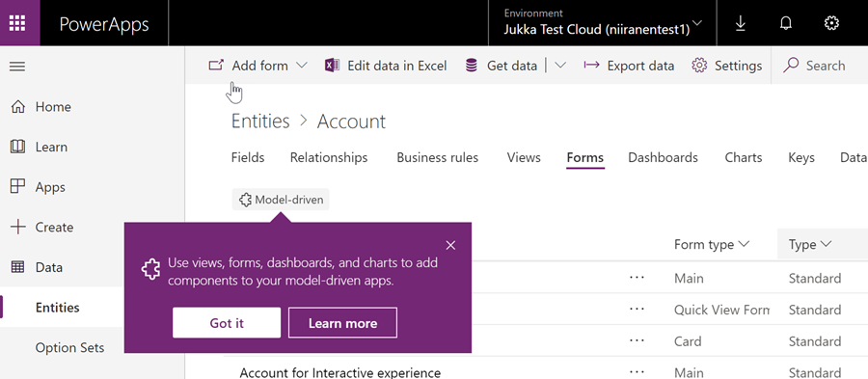The width and height of the screenshot is (868, 379).
Task: Click the Data table icon
Action: (18, 267)
